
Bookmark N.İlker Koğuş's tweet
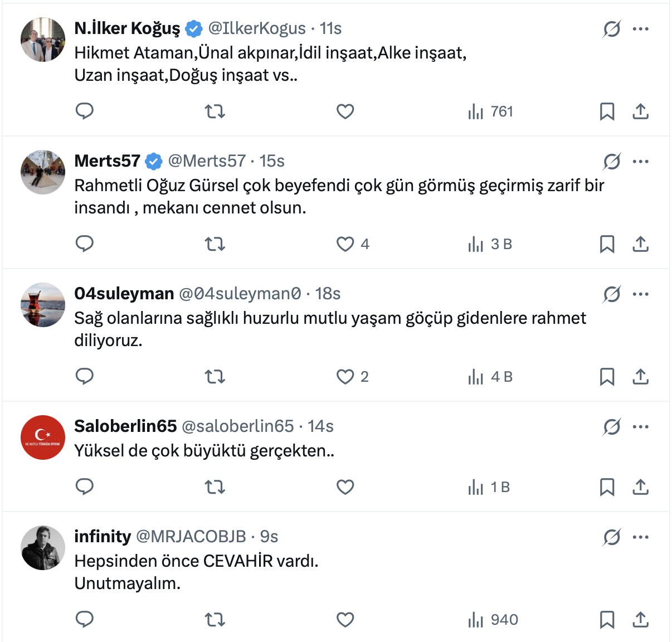[607, 111]
